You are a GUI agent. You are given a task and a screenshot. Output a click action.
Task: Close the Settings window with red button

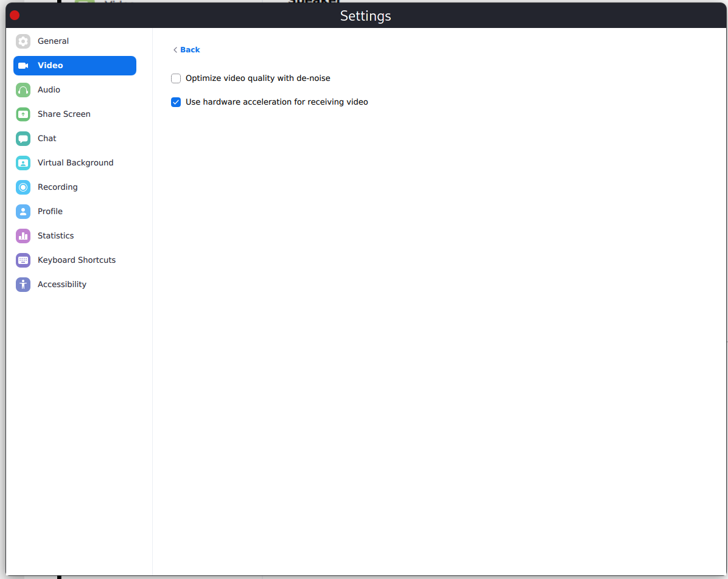[x=15, y=15]
